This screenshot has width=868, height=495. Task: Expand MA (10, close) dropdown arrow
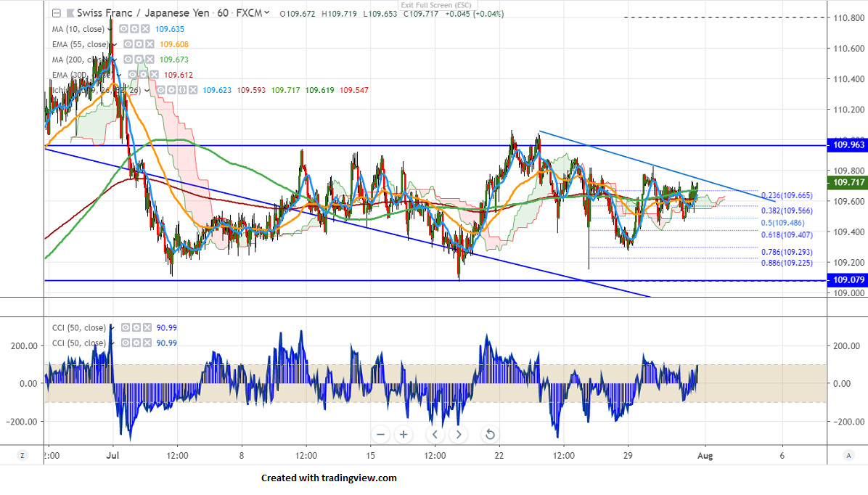click(x=110, y=29)
